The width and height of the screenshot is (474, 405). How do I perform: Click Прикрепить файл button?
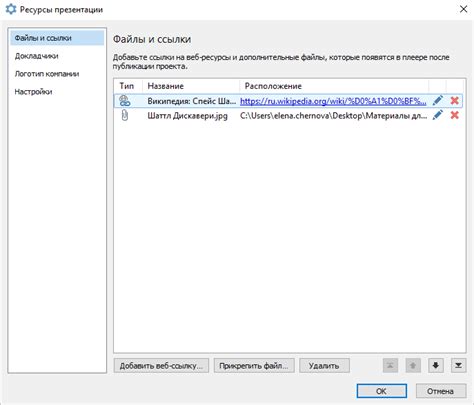pyautogui.click(x=254, y=366)
